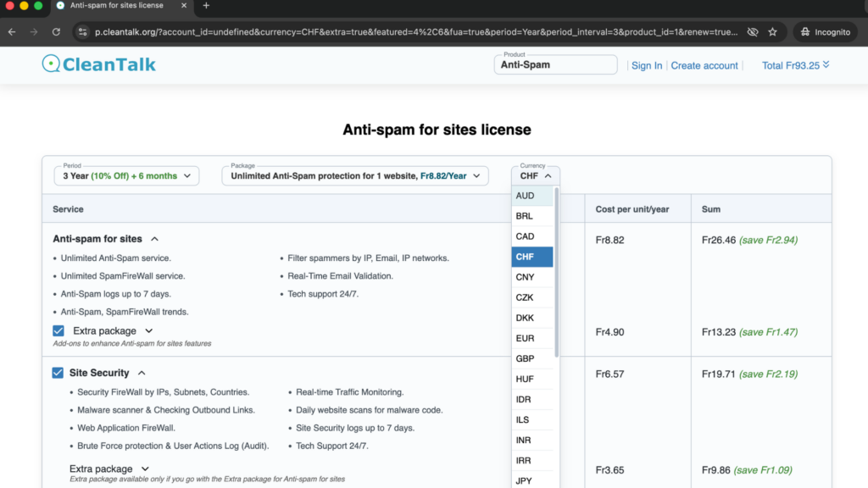Click the Fr19.71 sum value
868x488 pixels.
(719, 374)
